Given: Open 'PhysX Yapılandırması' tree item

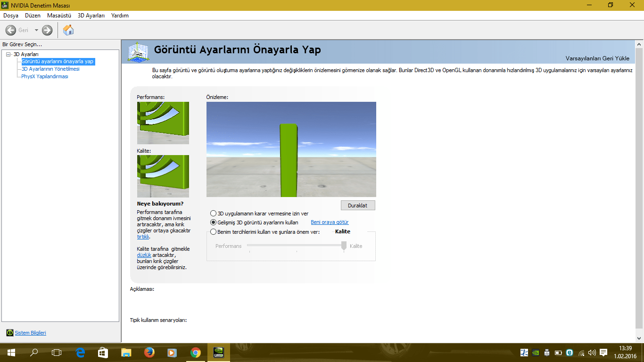Looking at the screenshot, I should pyautogui.click(x=45, y=76).
